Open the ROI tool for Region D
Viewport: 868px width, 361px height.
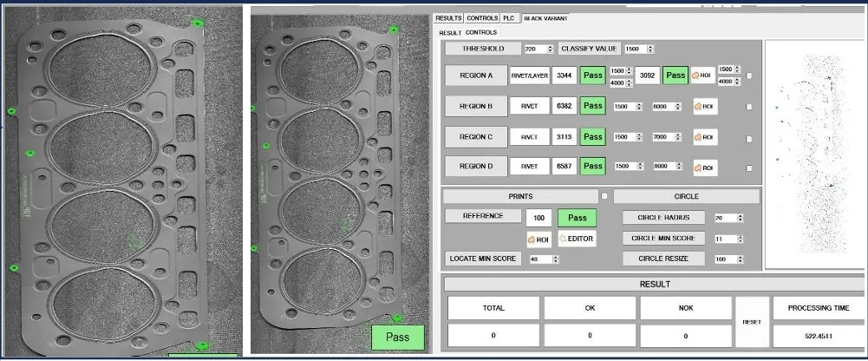coord(704,167)
